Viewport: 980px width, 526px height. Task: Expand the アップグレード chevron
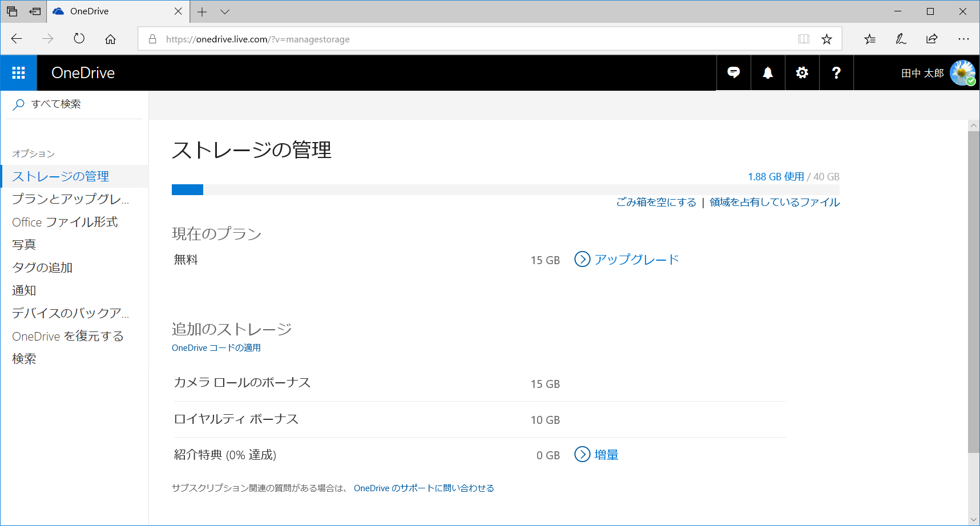(x=582, y=260)
